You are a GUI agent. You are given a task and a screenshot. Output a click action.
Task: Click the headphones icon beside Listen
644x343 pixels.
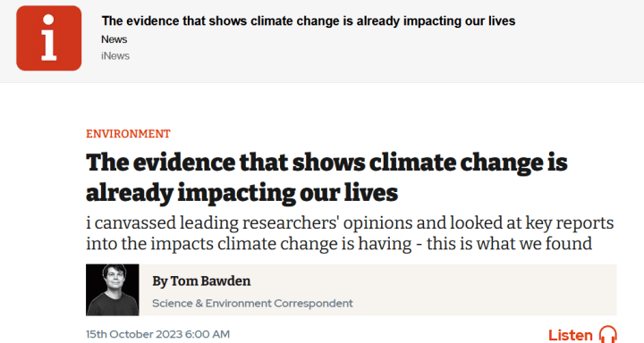607,334
